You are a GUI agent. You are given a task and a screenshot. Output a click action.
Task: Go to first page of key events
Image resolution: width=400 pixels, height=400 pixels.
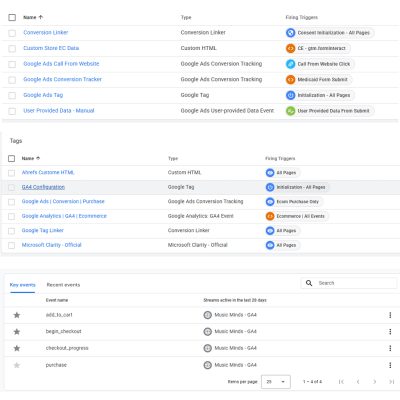click(341, 382)
